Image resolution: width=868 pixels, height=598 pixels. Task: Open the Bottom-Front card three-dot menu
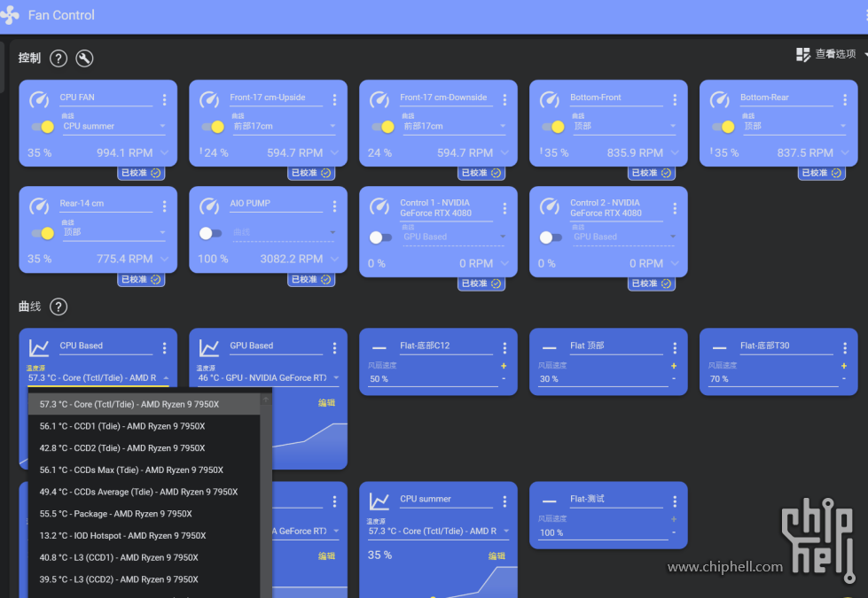point(675,99)
